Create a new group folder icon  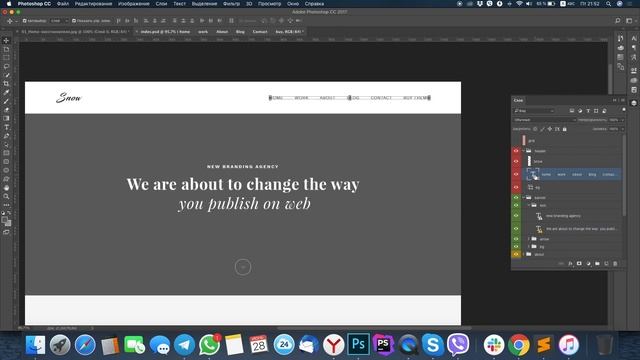597,264
